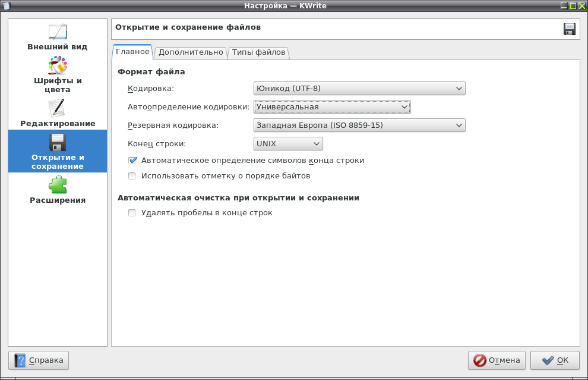Open the Автоопределение кодировки combo box
The height and width of the screenshot is (380, 588).
pos(332,107)
